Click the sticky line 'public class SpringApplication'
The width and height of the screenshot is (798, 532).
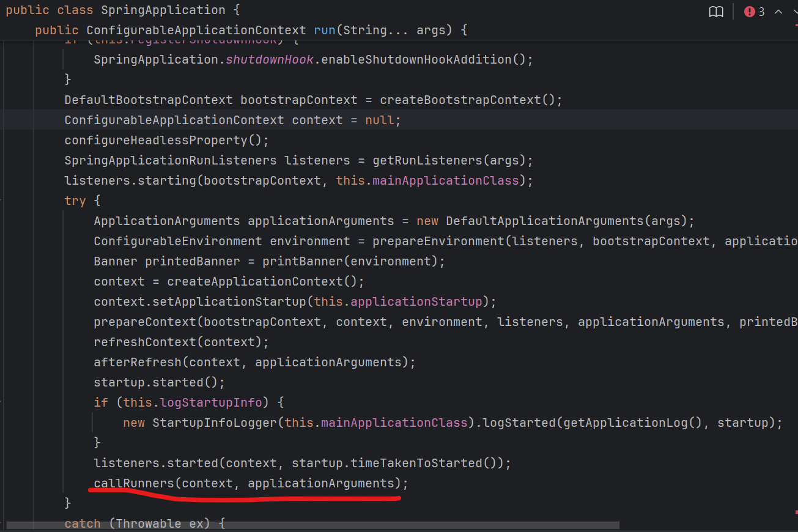point(123,10)
